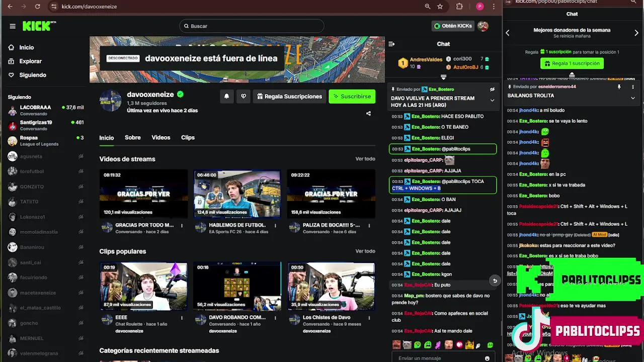Switch to the Inicio tab
The height and width of the screenshot is (362, 644).
coord(107,138)
